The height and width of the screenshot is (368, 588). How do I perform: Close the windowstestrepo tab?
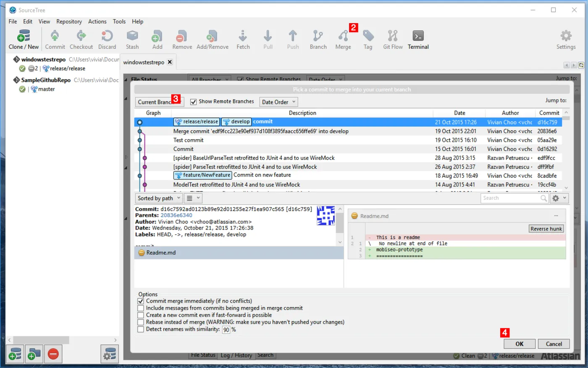[170, 62]
